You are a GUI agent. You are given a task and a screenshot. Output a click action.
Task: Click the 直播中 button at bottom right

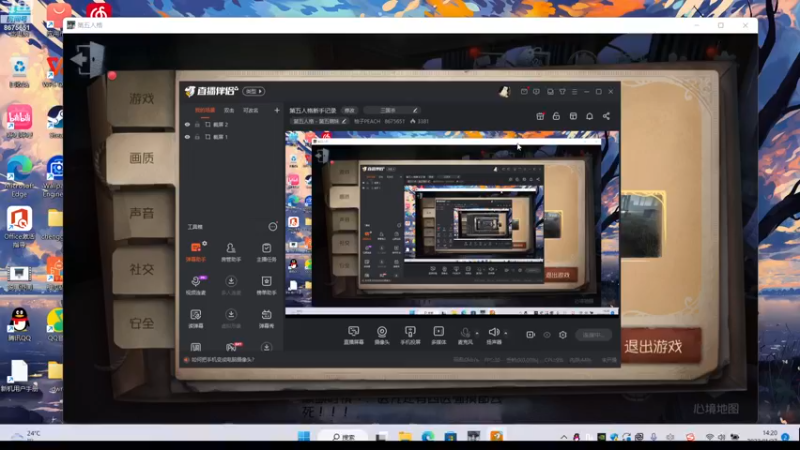coord(593,335)
